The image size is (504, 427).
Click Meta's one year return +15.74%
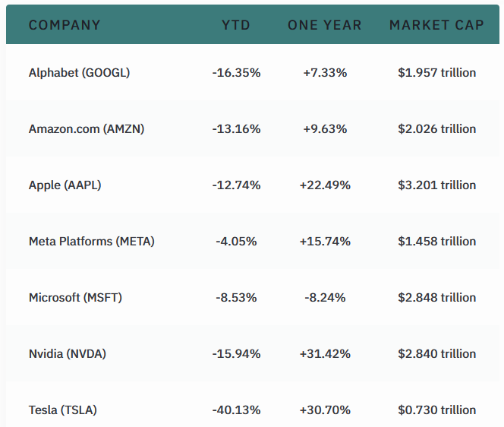click(x=325, y=242)
